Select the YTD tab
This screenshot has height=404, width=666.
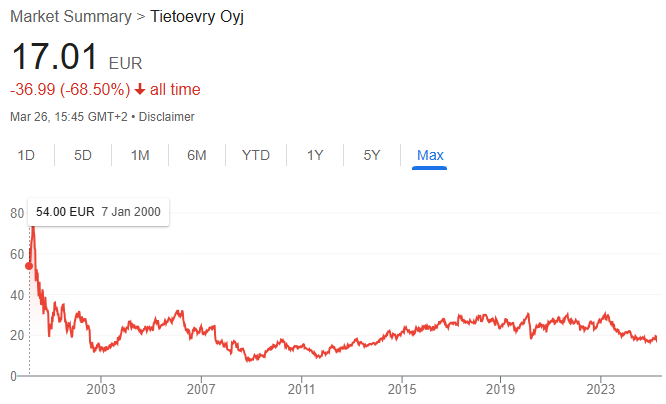tap(256, 155)
